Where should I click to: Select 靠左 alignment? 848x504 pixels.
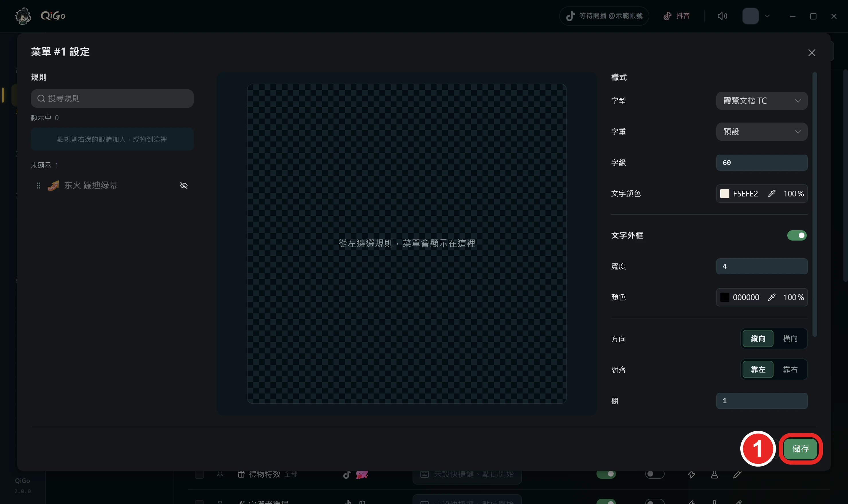point(758,369)
